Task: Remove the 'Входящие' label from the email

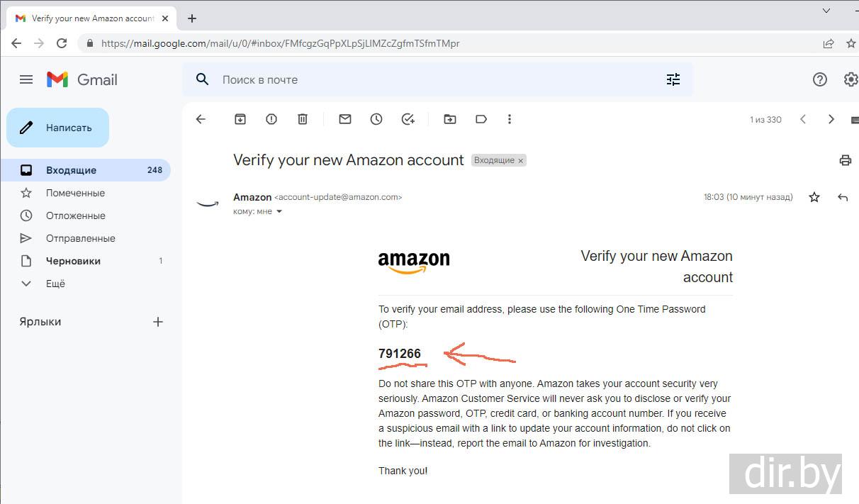Action: tap(521, 161)
